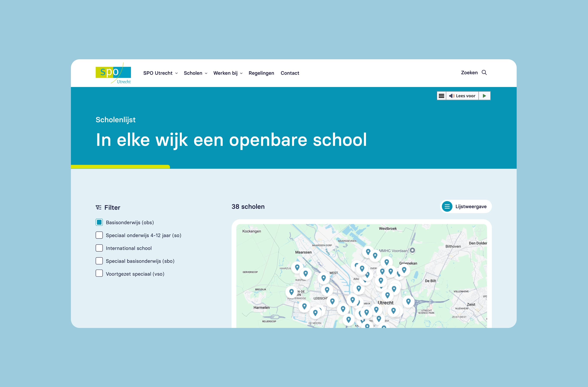Start read-aloud with the green play button

484,96
